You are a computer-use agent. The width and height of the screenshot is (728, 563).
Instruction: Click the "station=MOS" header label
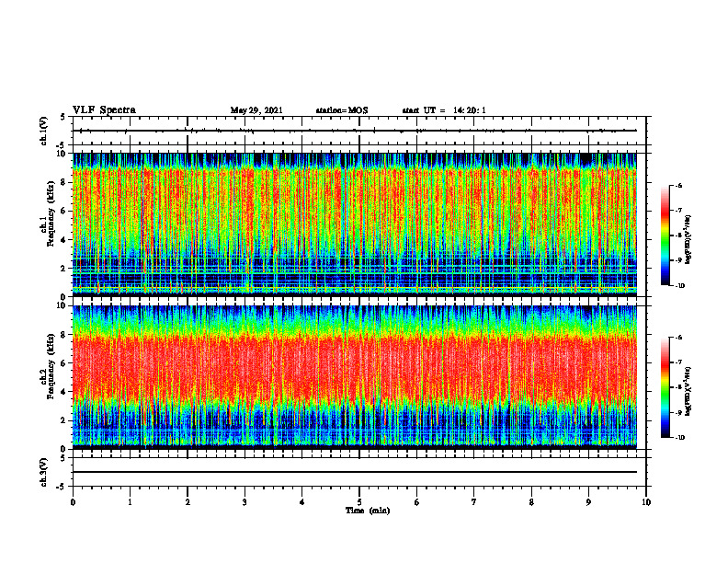point(342,110)
